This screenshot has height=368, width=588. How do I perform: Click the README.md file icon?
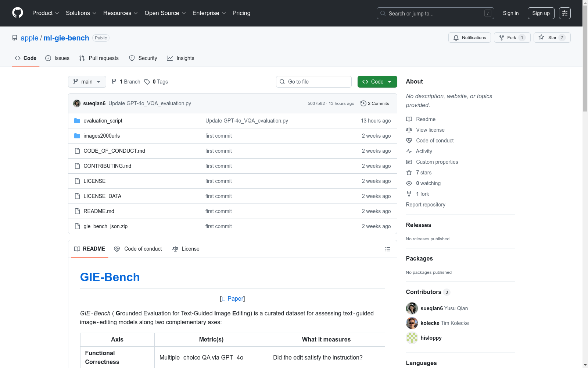point(77,211)
